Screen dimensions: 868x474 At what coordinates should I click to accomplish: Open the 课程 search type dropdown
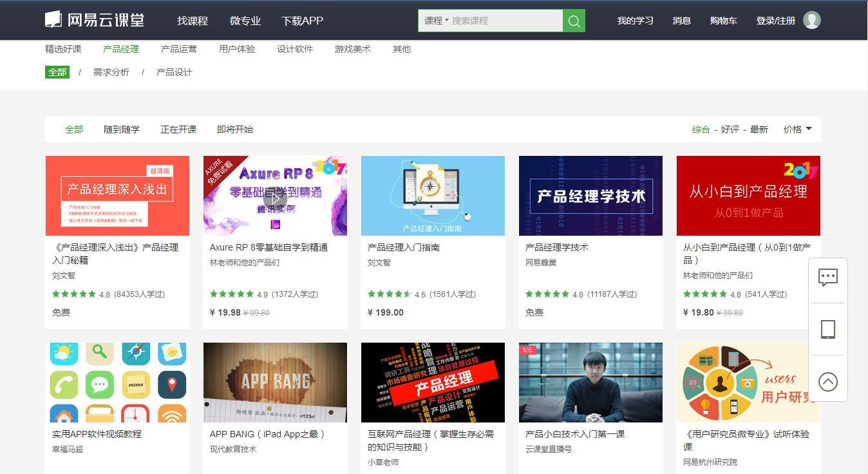pos(436,21)
